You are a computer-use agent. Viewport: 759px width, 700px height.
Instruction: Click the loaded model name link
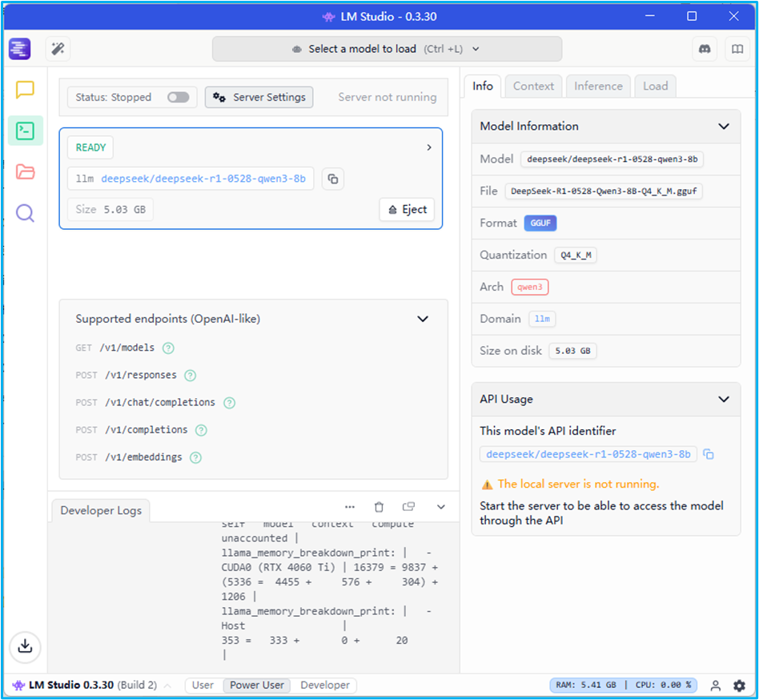coord(203,179)
